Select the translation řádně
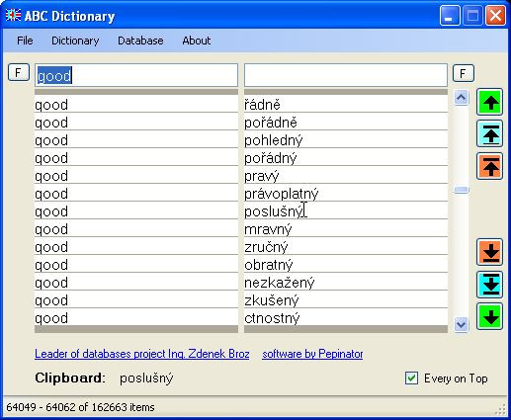The height and width of the screenshot is (420, 511). tap(346, 105)
